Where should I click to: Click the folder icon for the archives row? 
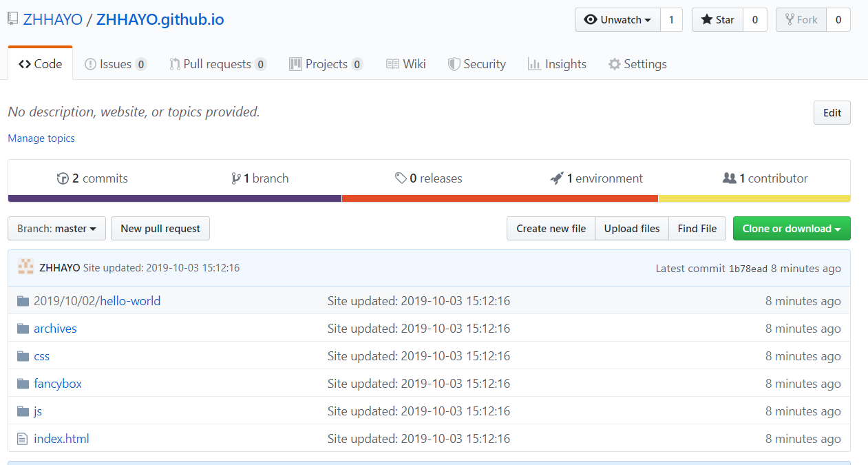coord(23,329)
